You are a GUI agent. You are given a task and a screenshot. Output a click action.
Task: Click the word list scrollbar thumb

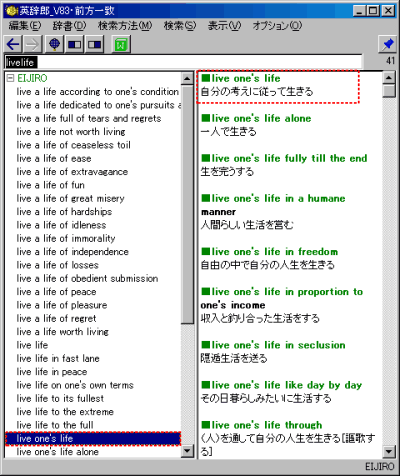pyautogui.click(x=187, y=204)
